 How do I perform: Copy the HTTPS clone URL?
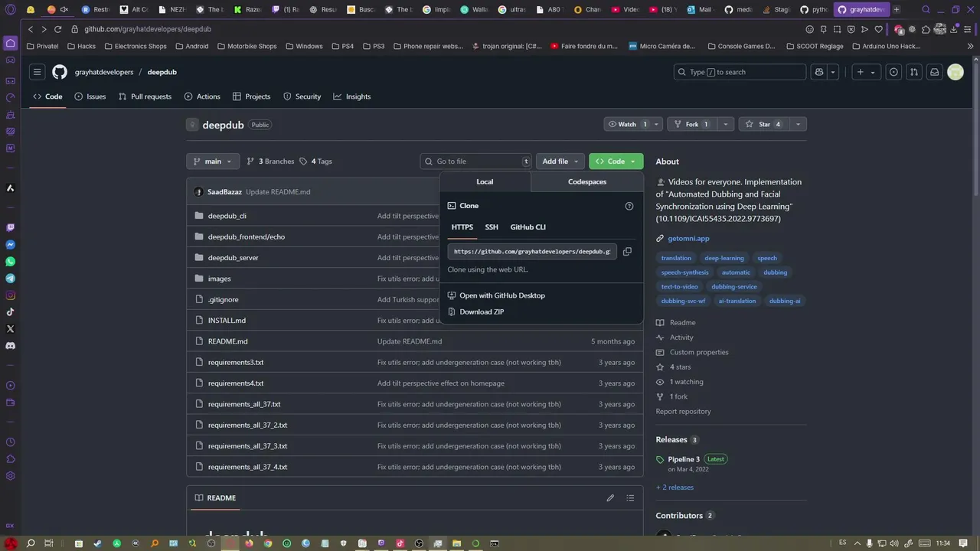pyautogui.click(x=627, y=252)
